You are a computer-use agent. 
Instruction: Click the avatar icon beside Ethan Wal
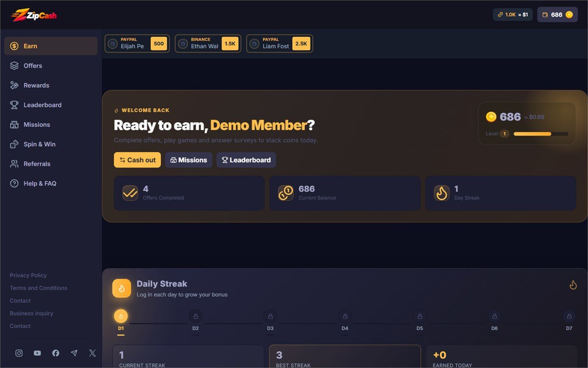183,44
